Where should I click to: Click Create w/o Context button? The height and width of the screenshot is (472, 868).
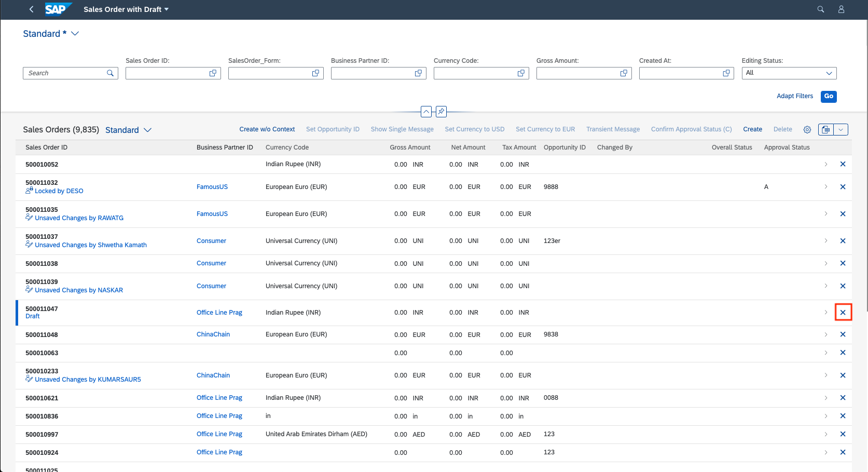coord(267,129)
